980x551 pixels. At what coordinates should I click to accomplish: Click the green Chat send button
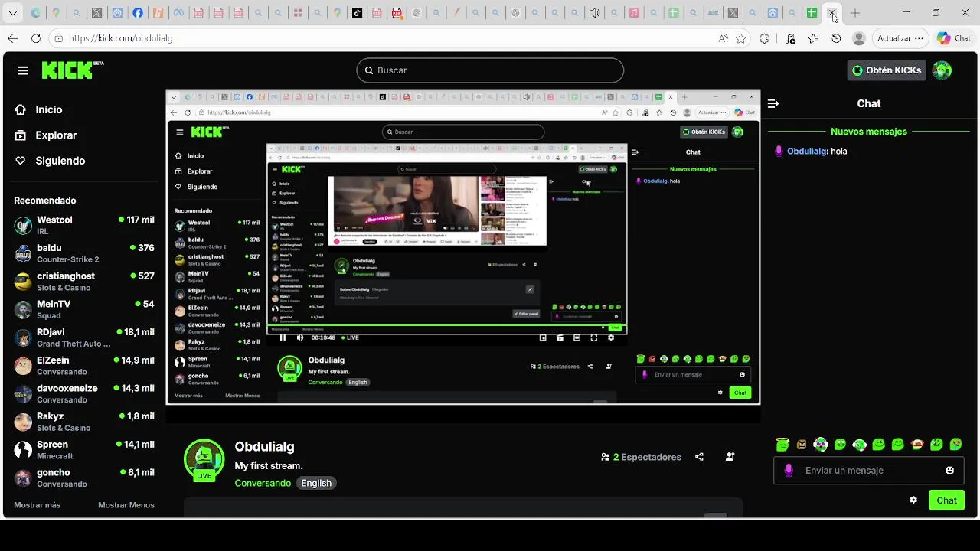coord(946,500)
